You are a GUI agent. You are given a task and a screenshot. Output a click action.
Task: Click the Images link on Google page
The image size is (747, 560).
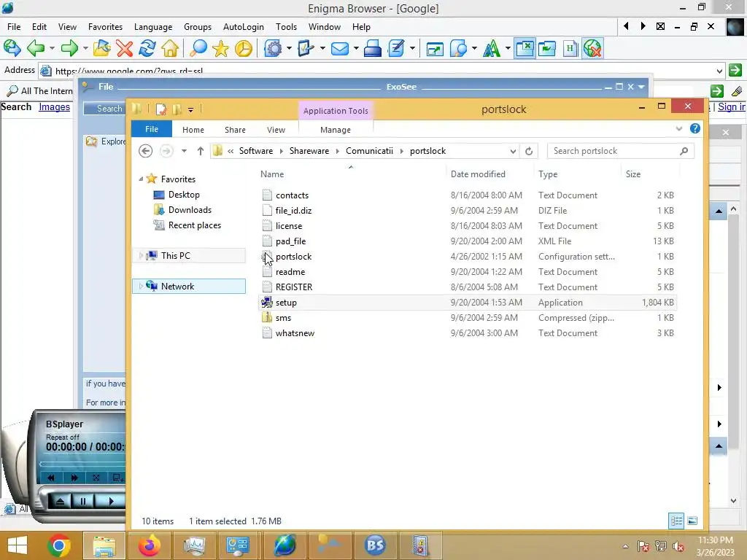coord(54,106)
